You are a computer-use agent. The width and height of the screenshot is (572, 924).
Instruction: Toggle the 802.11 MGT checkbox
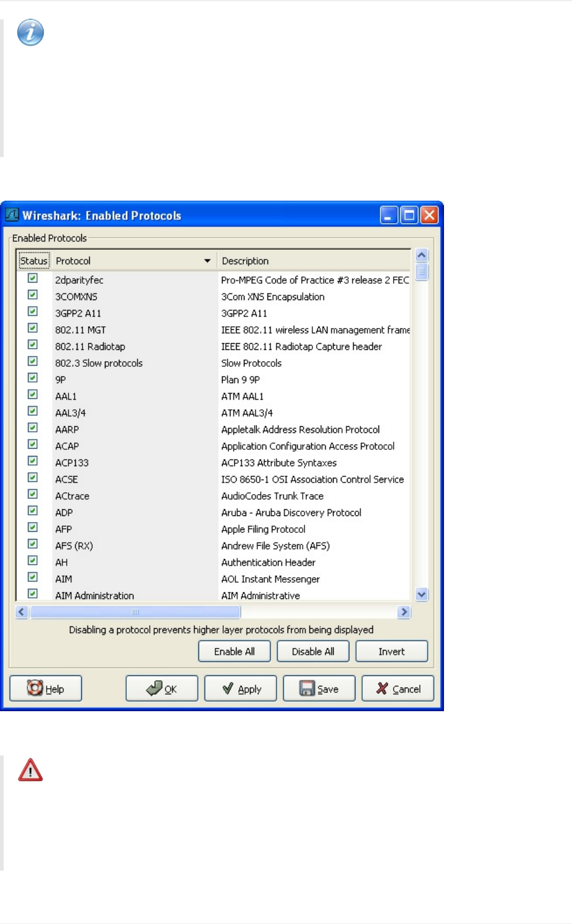pos(33,328)
